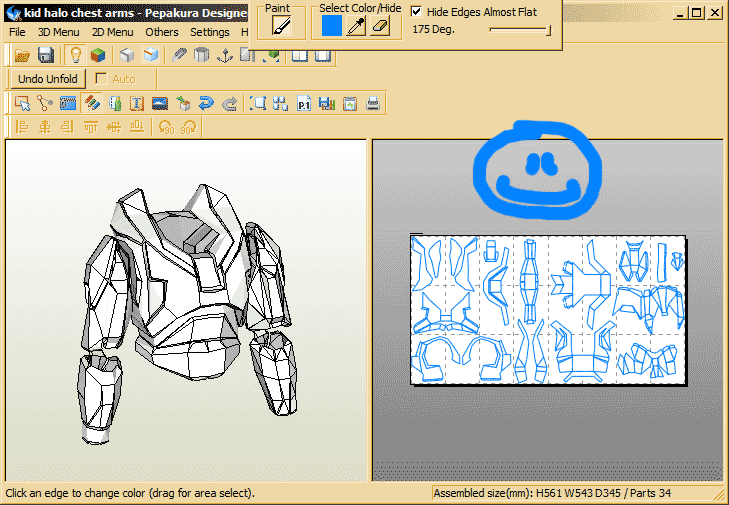This screenshot has height=505, width=729.
Task: Click the Rotate 90 counterclockwise icon
Action: 166,126
